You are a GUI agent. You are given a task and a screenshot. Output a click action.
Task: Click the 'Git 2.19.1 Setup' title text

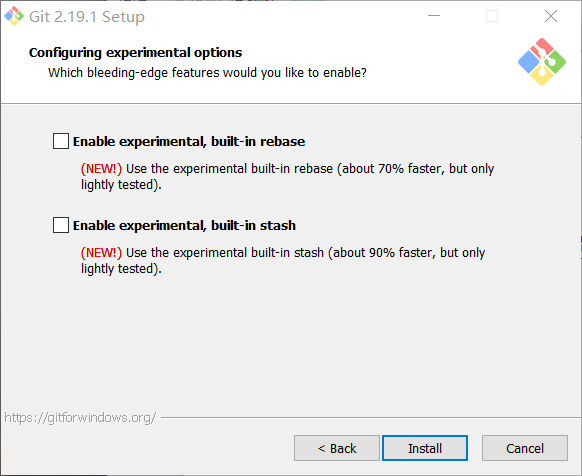point(87,17)
